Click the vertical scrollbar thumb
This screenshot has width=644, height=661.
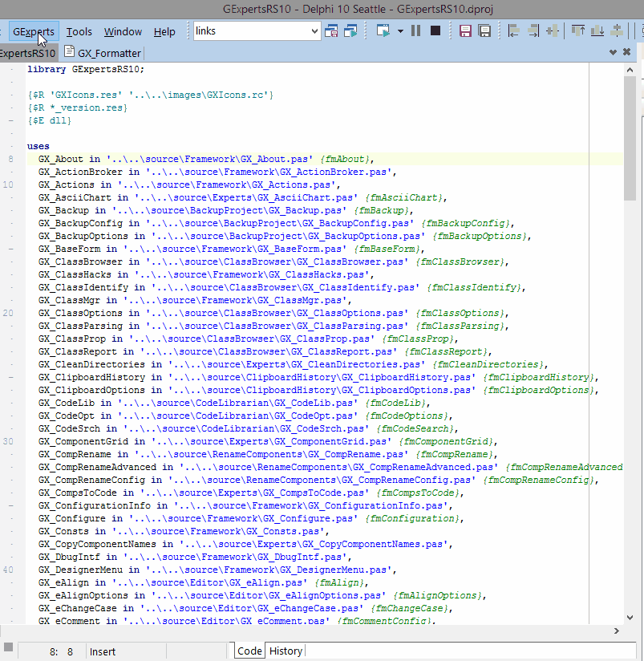click(x=630, y=138)
